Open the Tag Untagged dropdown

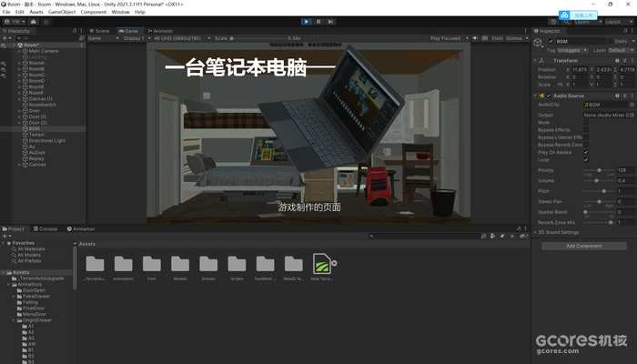[x=572, y=50]
